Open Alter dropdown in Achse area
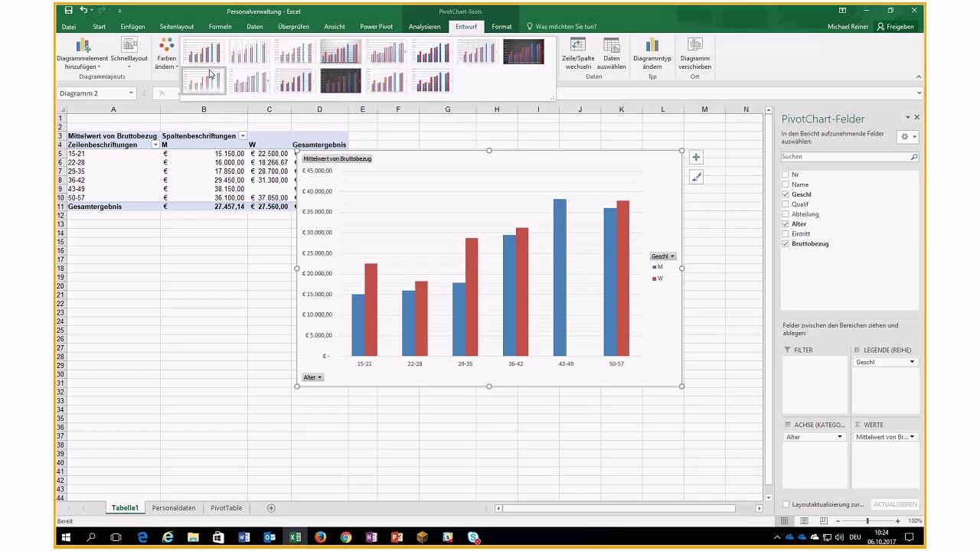The image size is (980, 551). tap(839, 437)
